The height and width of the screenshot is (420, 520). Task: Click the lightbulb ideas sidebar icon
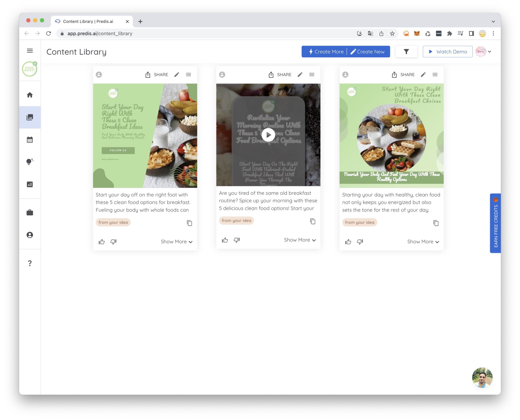coord(30,162)
